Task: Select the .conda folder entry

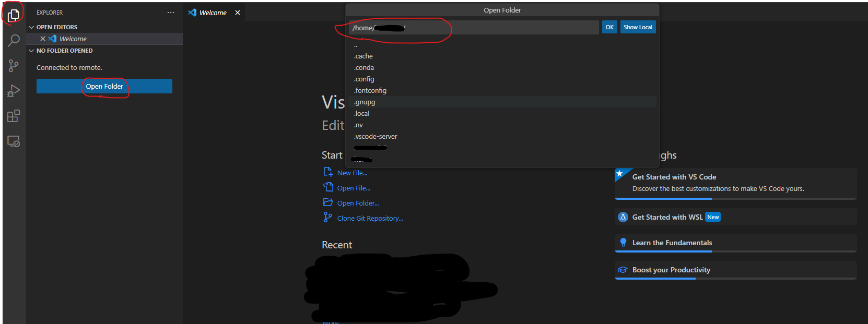Action: [502, 67]
